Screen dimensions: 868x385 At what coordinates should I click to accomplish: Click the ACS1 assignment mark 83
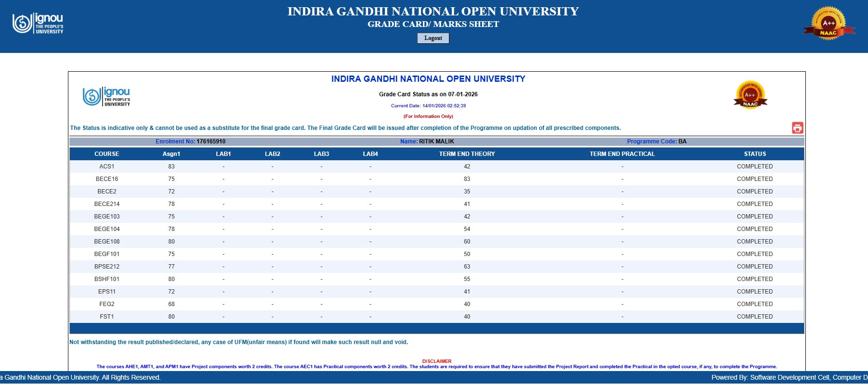point(171,167)
